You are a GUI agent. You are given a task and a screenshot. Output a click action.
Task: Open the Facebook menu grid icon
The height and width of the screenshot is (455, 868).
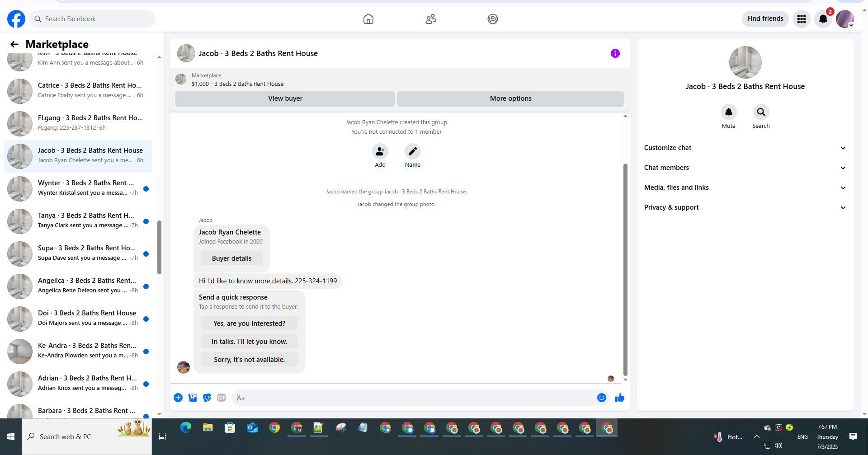pyautogui.click(x=802, y=19)
